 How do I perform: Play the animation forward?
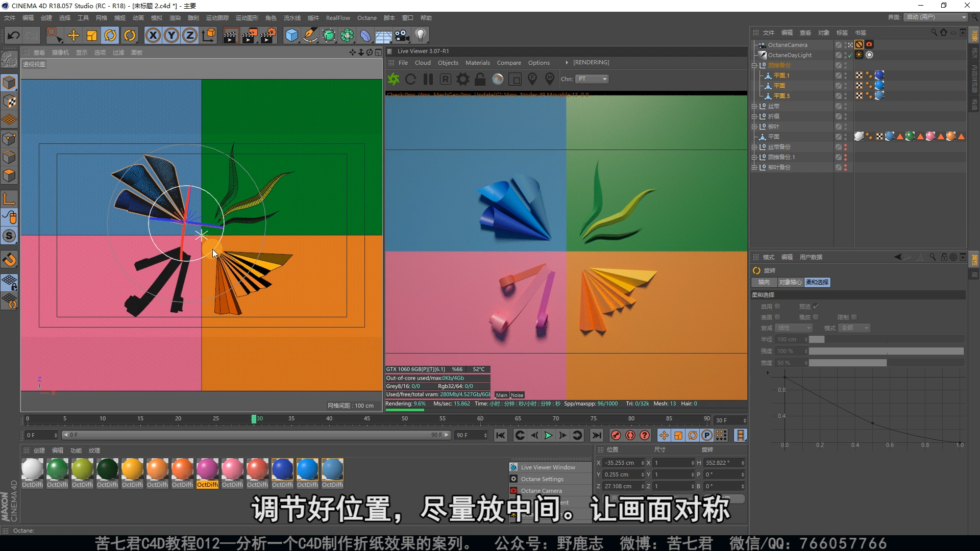tap(548, 435)
